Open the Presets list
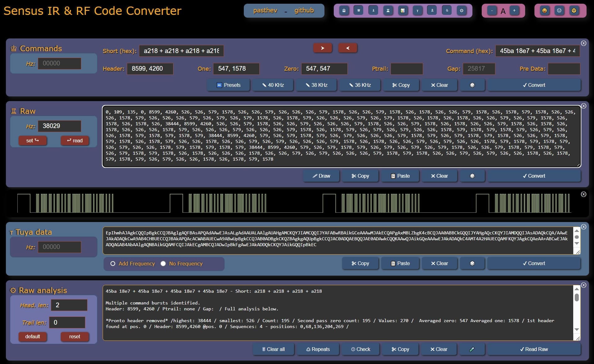594x364 pixels. coord(228,85)
